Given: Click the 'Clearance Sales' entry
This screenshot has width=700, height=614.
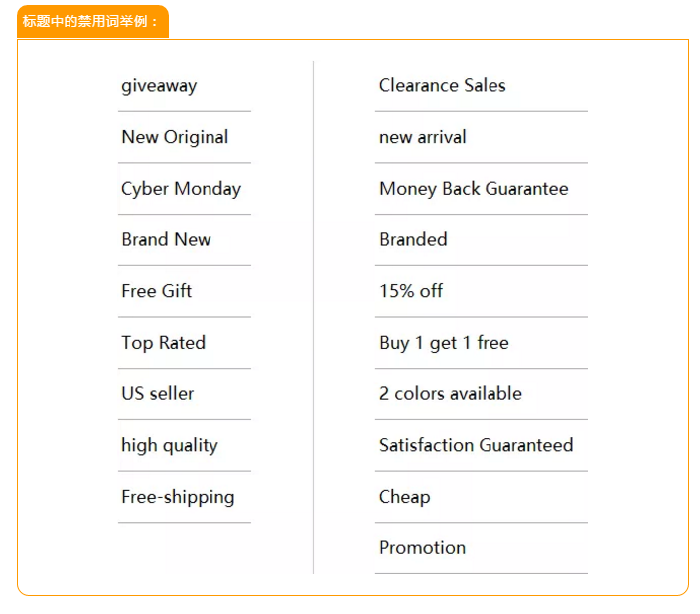Looking at the screenshot, I should pyautogui.click(x=443, y=85).
